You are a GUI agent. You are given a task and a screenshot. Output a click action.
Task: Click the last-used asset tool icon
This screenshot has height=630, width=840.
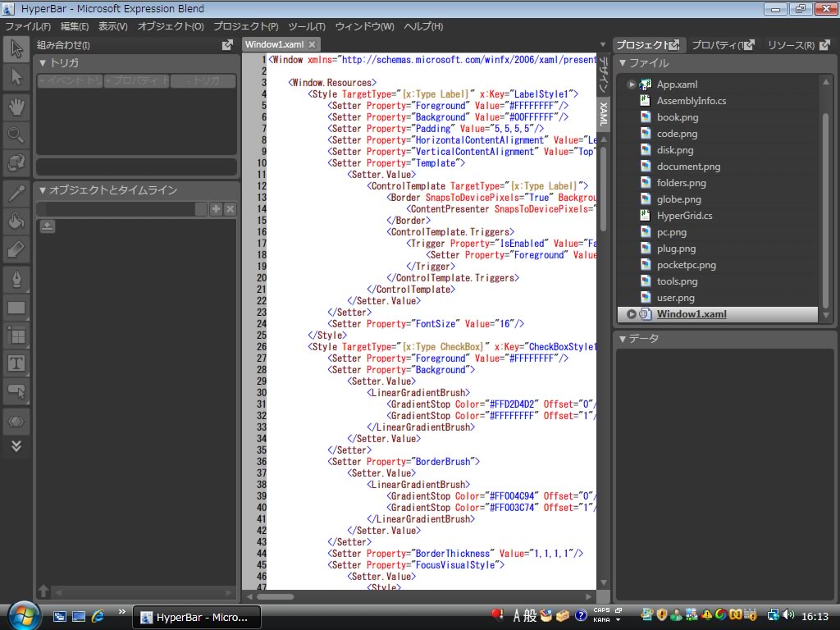pos(16,422)
